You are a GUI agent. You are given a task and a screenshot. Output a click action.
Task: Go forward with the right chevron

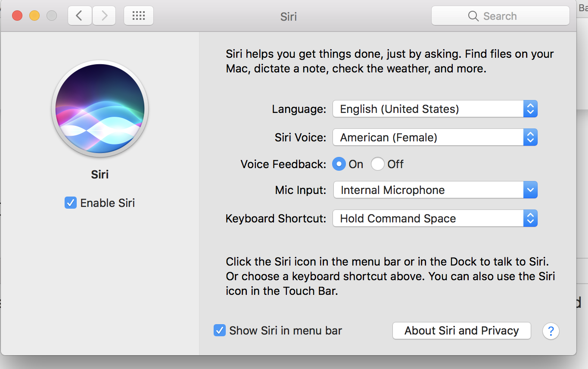tap(104, 16)
